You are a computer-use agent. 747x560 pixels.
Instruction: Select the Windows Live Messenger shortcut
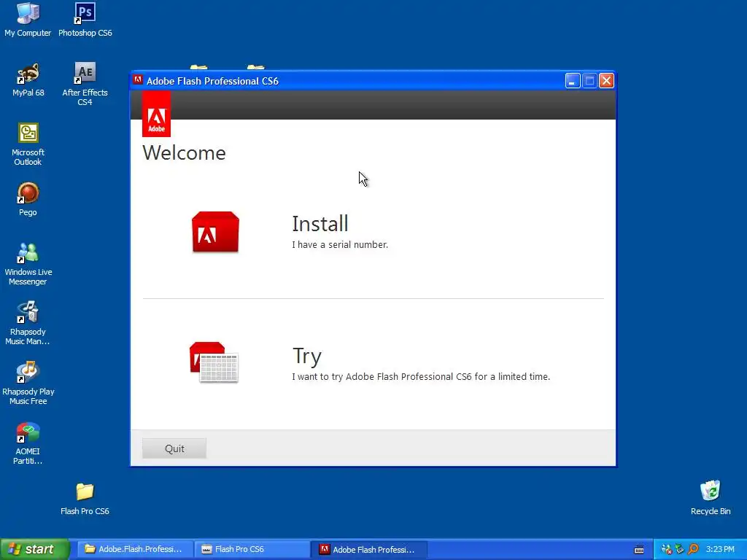(28, 264)
